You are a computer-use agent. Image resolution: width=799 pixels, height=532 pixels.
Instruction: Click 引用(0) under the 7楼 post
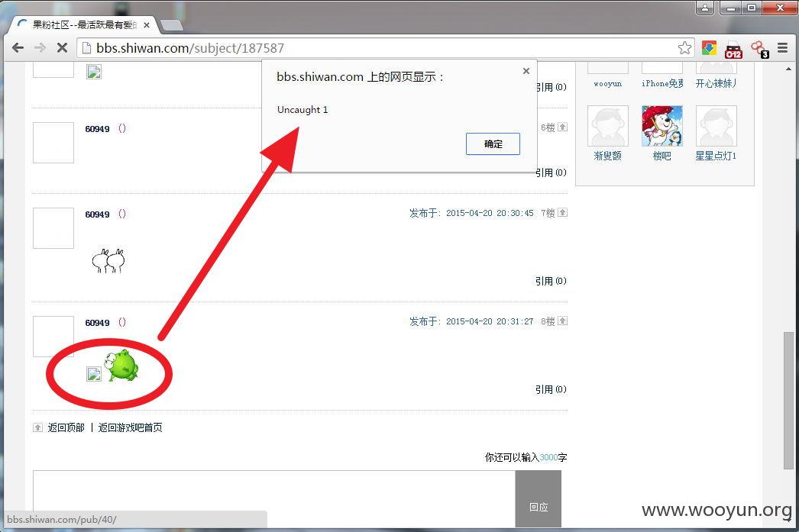click(x=551, y=281)
